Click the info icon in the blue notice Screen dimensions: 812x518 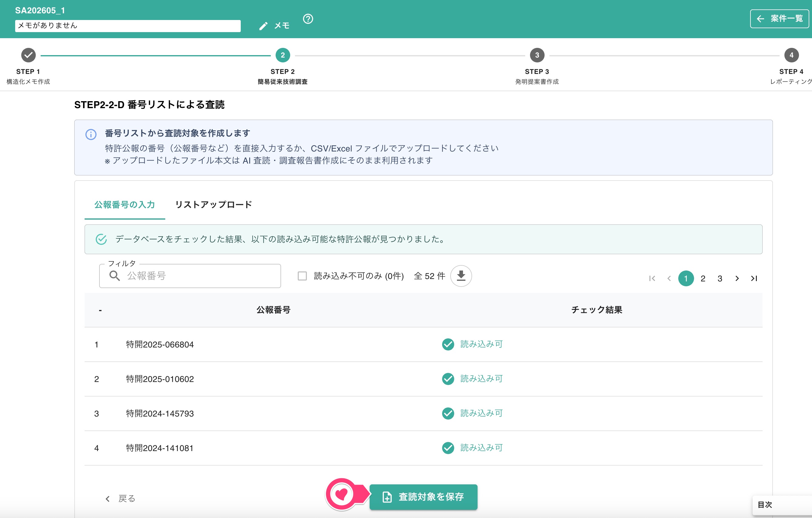point(91,134)
